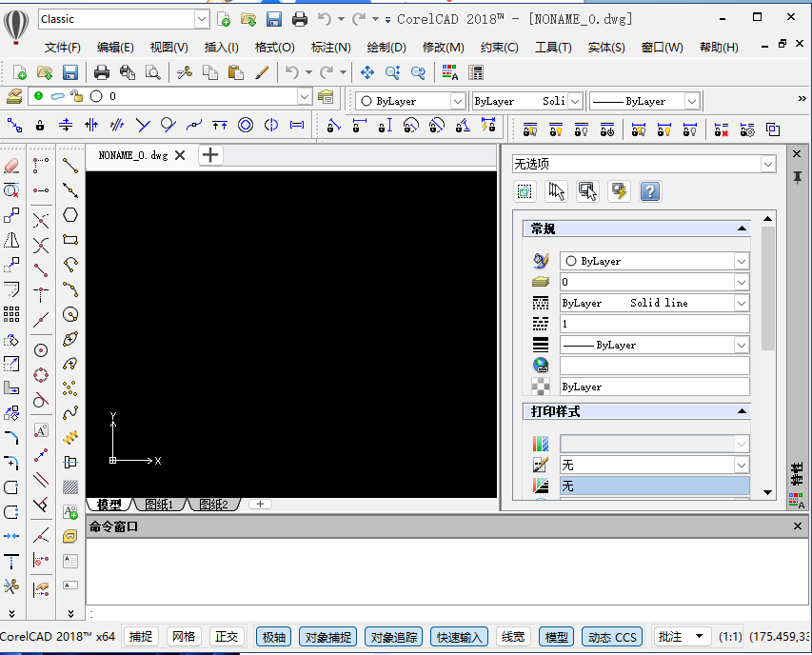The width and height of the screenshot is (812, 655).
Task: Select the Spline curve tool
Action: [x=70, y=412]
